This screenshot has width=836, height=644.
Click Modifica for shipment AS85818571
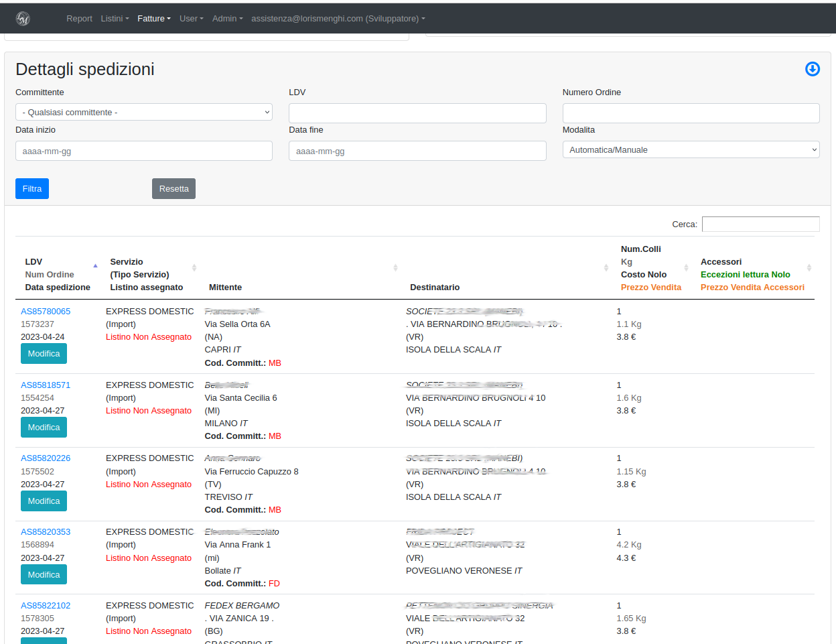(44, 428)
